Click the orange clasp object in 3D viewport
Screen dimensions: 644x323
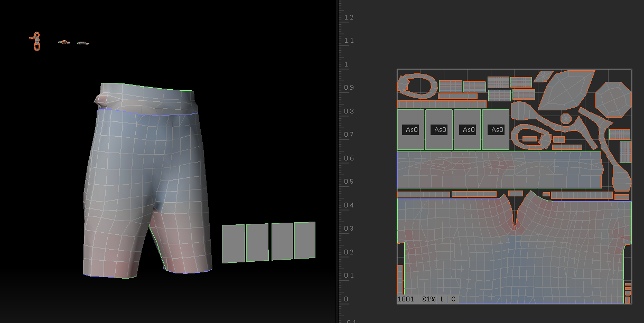point(36,41)
